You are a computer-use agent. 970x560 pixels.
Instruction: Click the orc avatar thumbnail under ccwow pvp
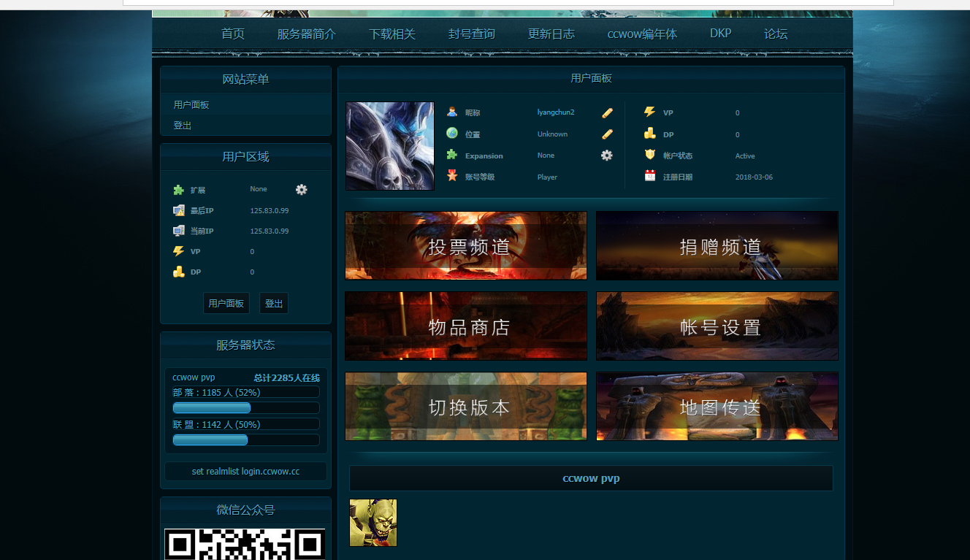pyautogui.click(x=373, y=523)
